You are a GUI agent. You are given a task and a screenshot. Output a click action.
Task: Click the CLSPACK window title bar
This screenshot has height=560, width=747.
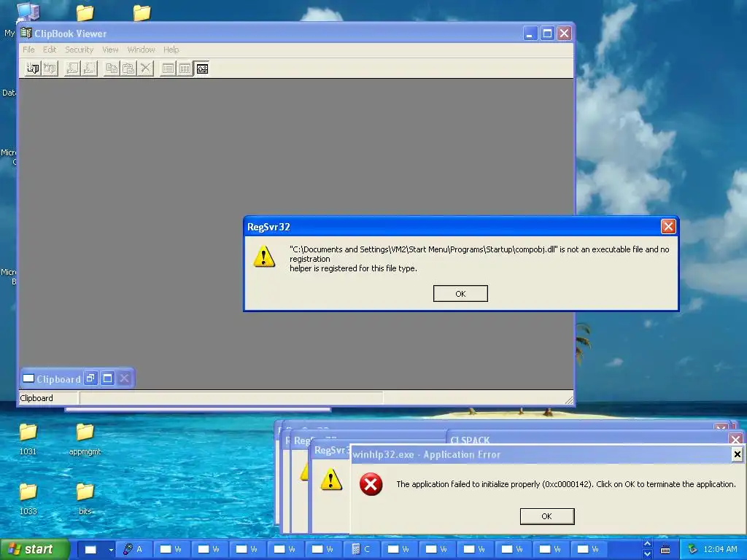click(x=593, y=439)
